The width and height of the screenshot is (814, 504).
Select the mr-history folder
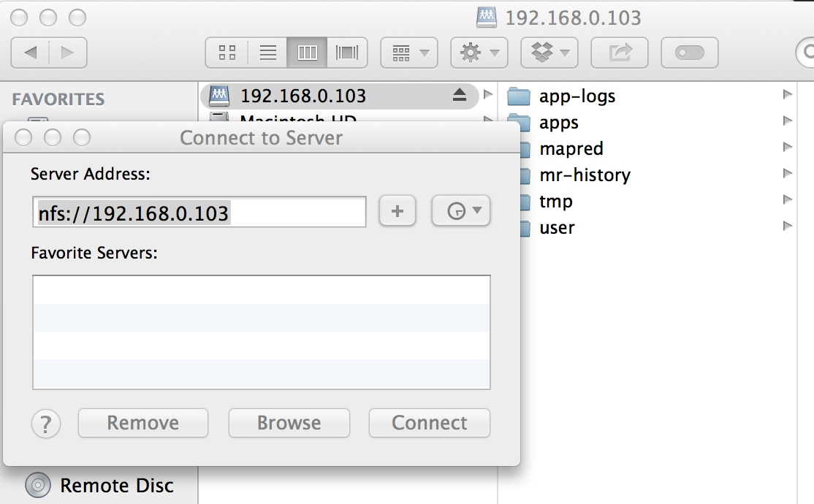pyautogui.click(x=585, y=175)
